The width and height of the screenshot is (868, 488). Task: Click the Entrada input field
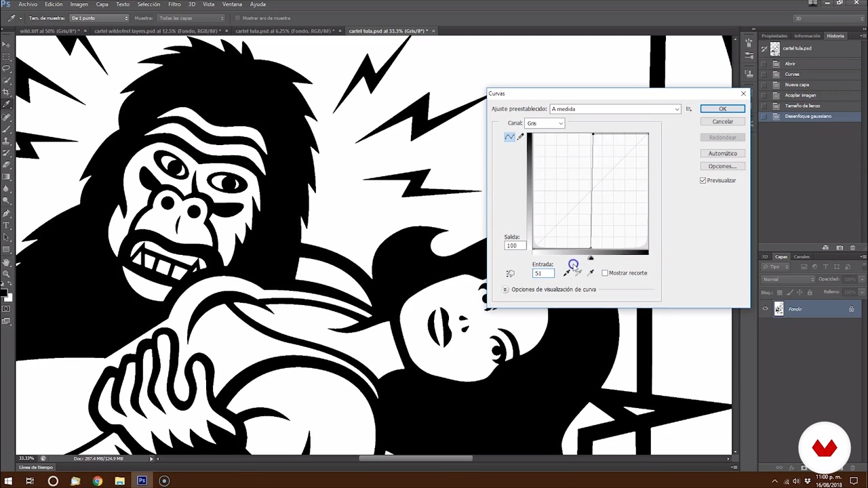coord(543,273)
